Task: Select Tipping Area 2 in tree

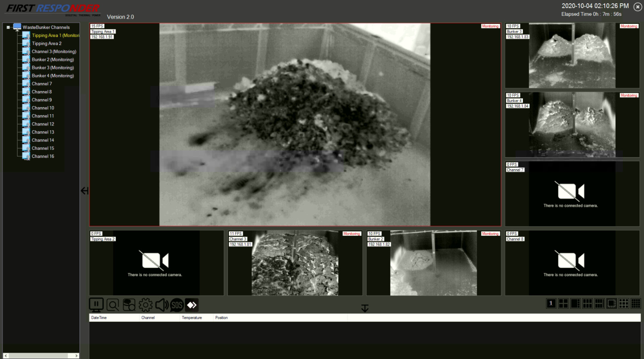Action: tap(47, 44)
